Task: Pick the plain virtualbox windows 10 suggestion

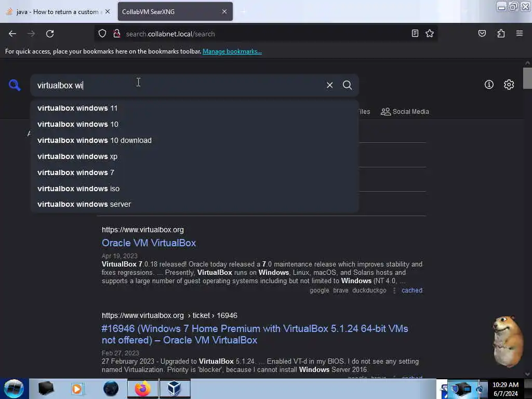Action: (x=195, y=124)
